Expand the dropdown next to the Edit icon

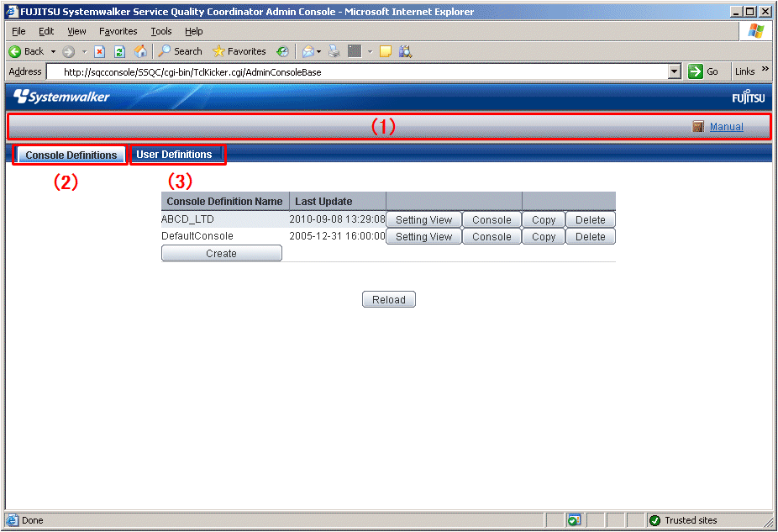click(370, 51)
